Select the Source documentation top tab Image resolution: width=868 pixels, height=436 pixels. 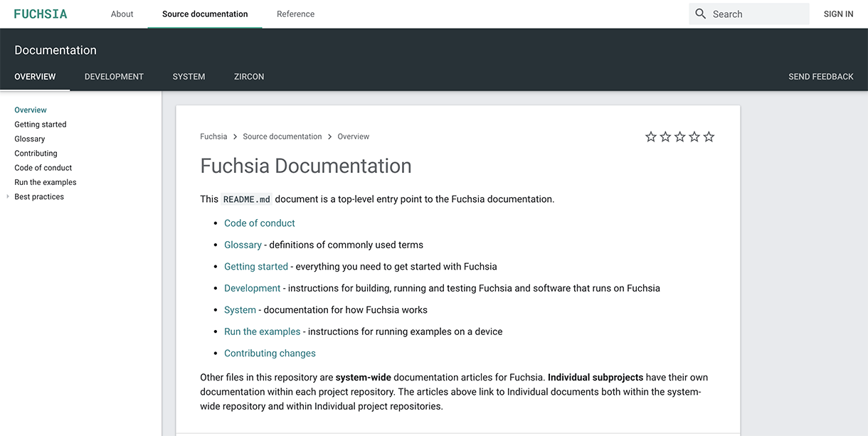pyautogui.click(x=205, y=14)
